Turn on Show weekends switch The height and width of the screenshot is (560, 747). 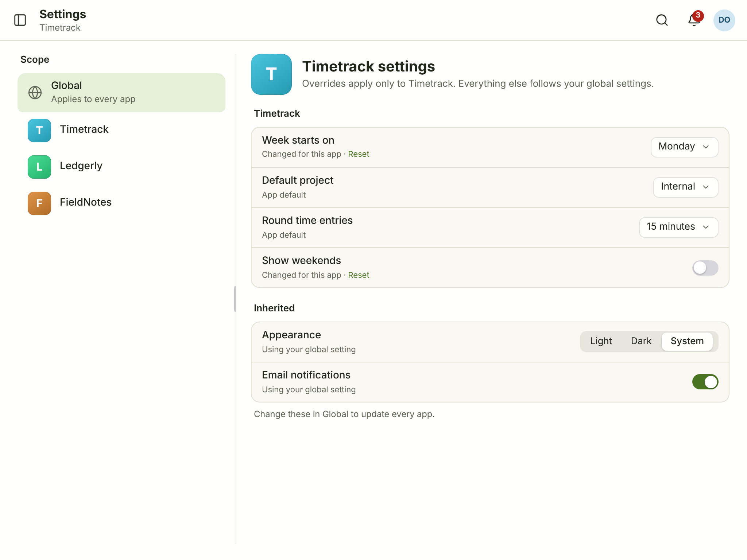point(705,268)
